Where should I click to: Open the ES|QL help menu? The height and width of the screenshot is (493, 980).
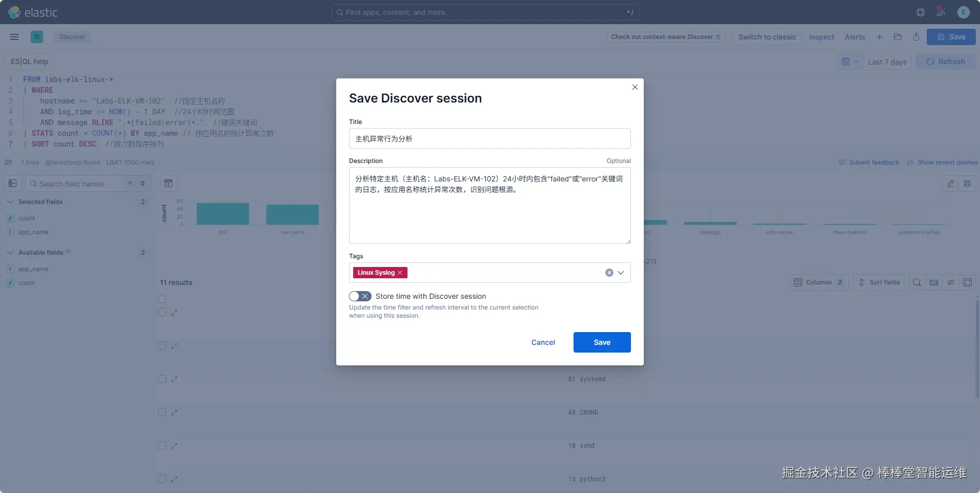[30, 61]
